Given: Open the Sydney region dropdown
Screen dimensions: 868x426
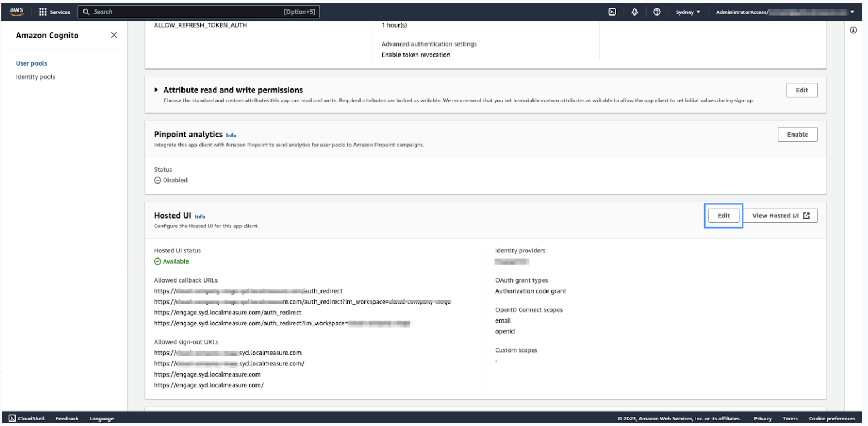Looking at the screenshot, I should pyautogui.click(x=688, y=12).
